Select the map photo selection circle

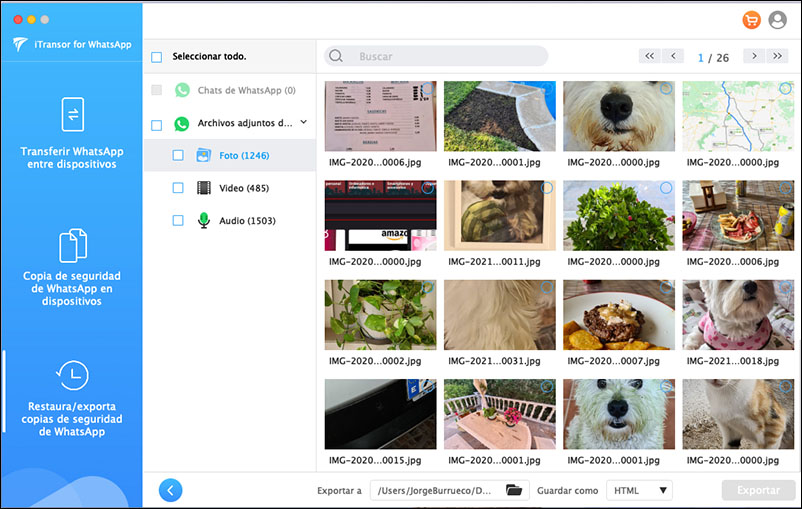[x=785, y=88]
